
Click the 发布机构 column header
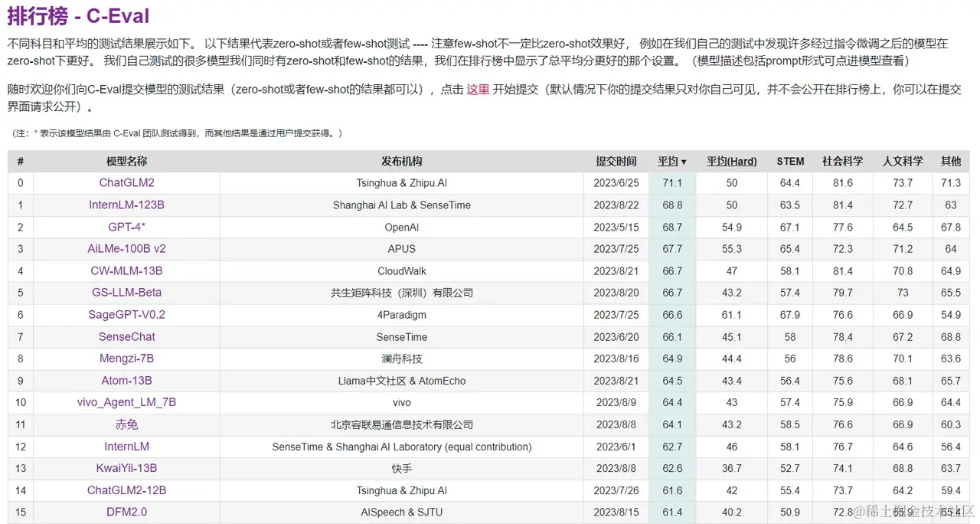[x=402, y=162]
